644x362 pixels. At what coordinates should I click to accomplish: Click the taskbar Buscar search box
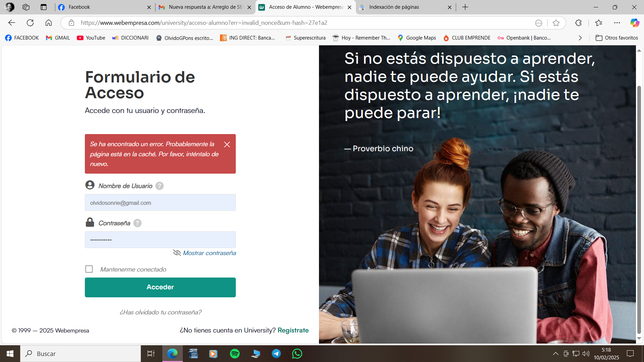pyautogui.click(x=80, y=354)
